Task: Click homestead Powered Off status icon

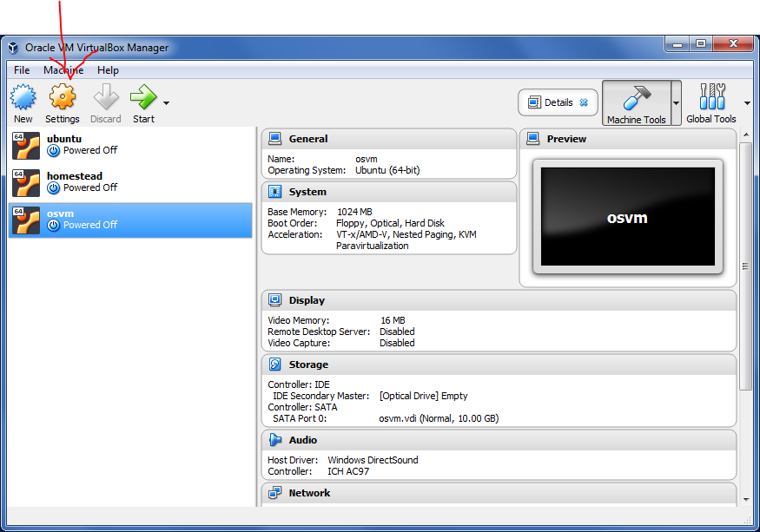Action: coord(53,188)
